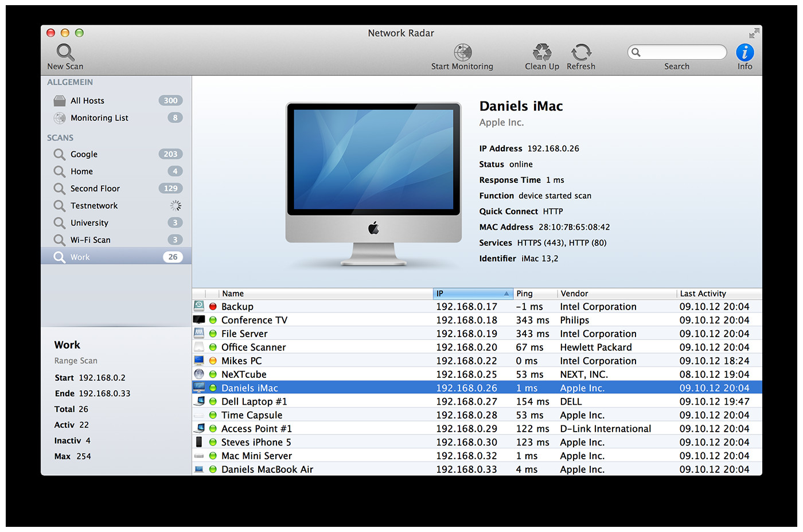Sort the host list by Name column
The width and height of the screenshot is (803, 532).
pos(326,294)
